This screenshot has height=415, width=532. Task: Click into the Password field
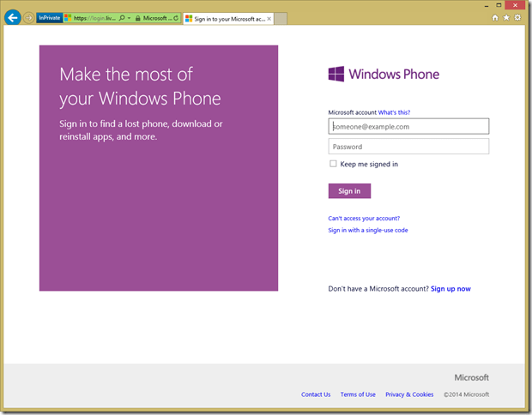tap(408, 147)
